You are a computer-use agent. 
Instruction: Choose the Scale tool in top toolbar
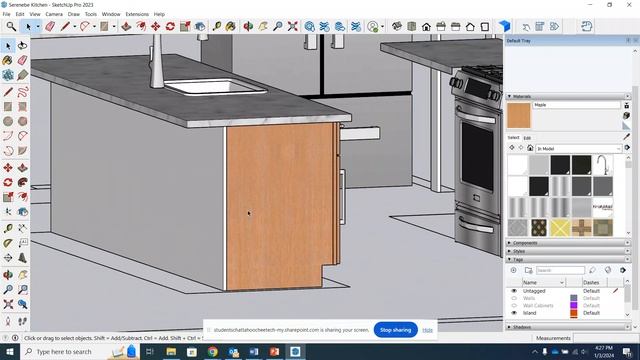coord(185,27)
